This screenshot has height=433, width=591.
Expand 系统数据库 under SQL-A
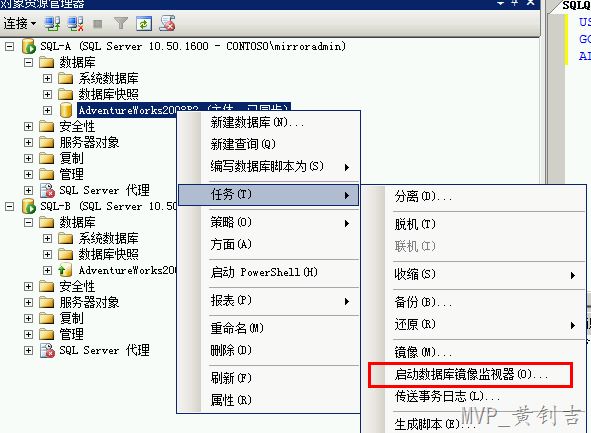tap(47, 78)
